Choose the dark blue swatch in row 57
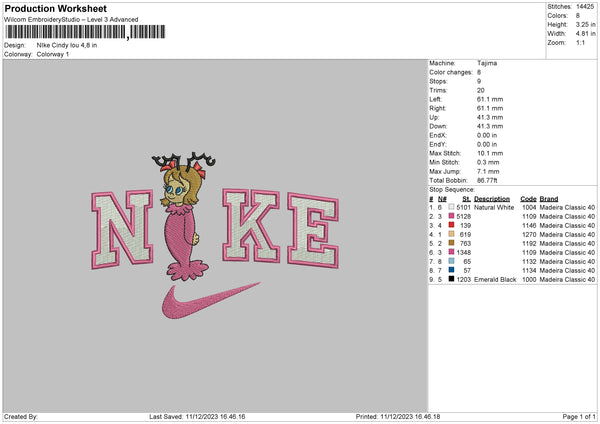 point(451,270)
